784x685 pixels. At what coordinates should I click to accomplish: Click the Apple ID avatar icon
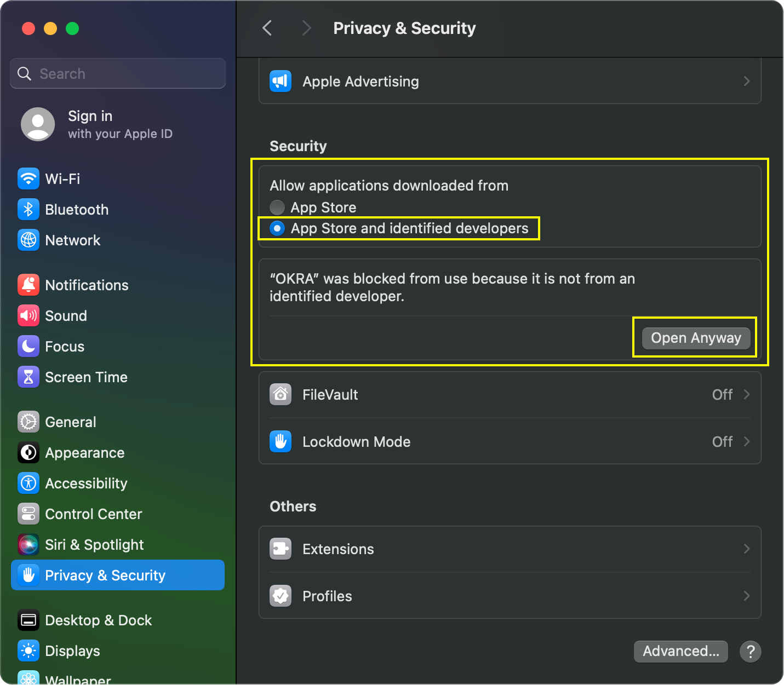point(38,124)
